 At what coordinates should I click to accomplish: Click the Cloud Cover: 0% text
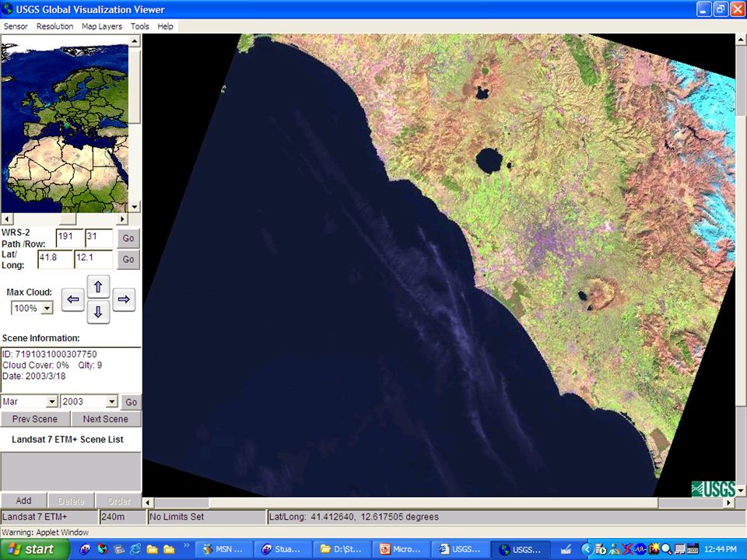click(36, 366)
